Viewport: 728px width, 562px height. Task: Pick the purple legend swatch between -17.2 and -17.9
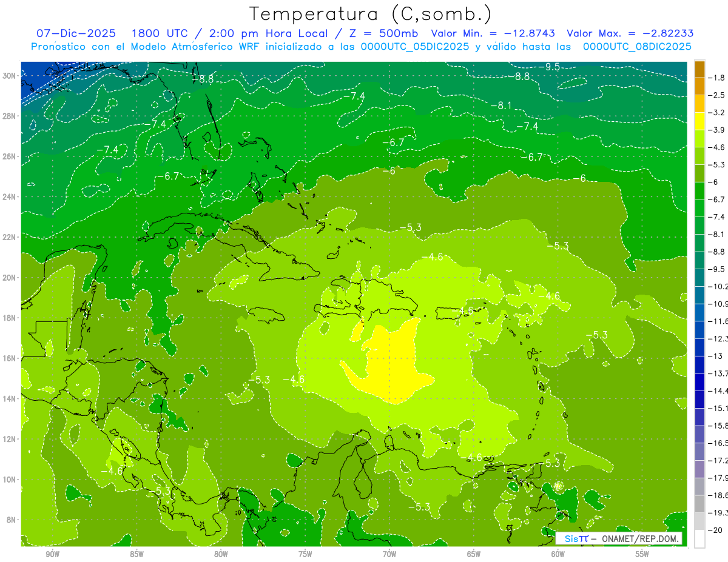point(699,469)
